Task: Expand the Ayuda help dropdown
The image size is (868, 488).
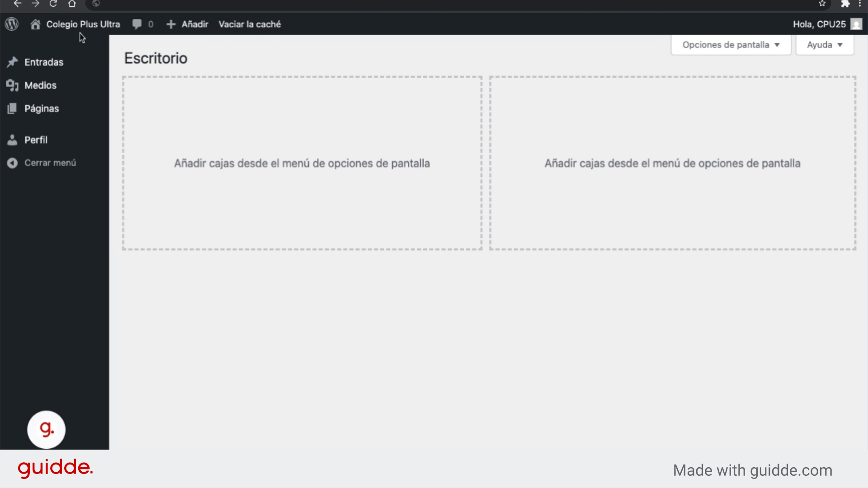Action: (825, 45)
